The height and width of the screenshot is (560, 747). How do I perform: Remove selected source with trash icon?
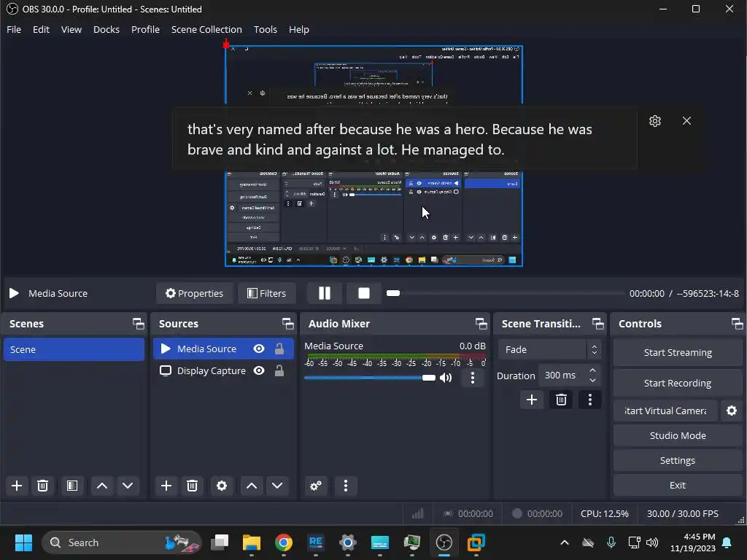click(192, 486)
